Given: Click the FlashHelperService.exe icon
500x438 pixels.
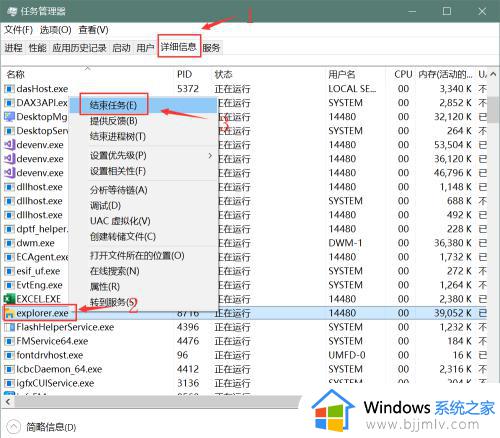Looking at the screenshot, I should tap(9, 327).
